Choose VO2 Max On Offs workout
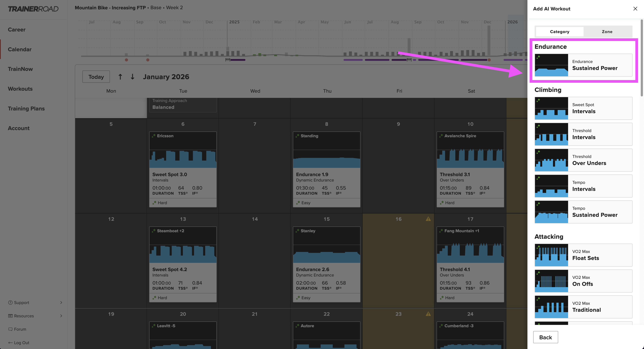Screen dimensions: 644x349 click(584, 281)
